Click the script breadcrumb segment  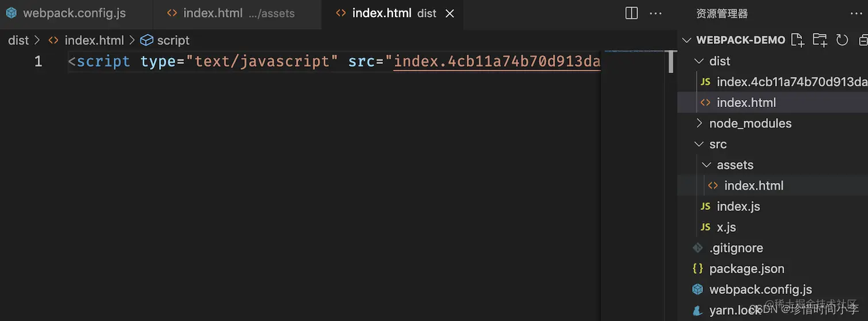pyautogui.click(x=173, y=40)
